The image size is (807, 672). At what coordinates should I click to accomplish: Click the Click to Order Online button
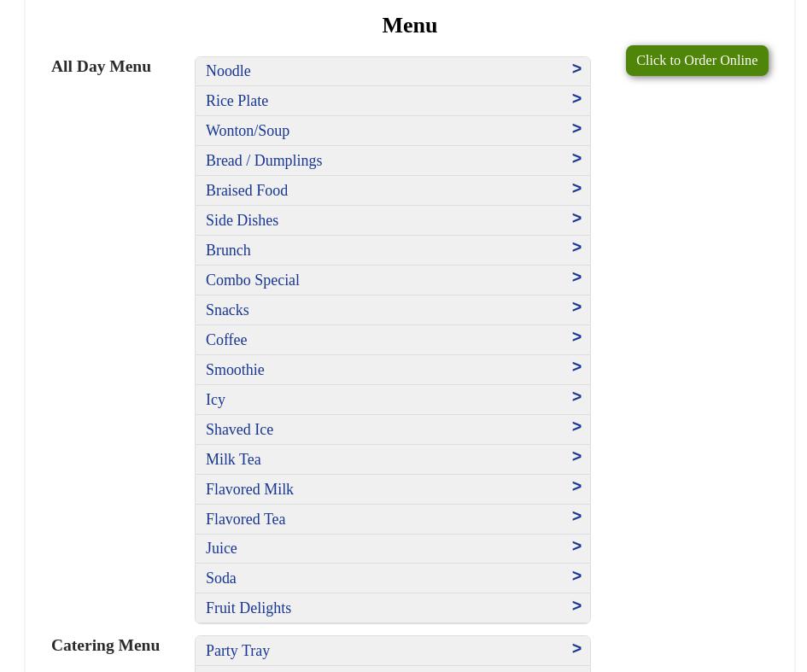tap(696, 61)
